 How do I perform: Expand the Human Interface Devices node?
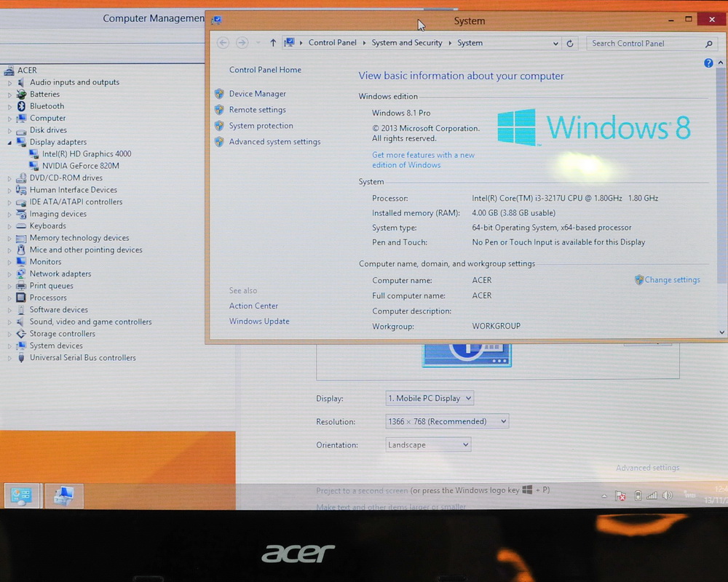9,191
